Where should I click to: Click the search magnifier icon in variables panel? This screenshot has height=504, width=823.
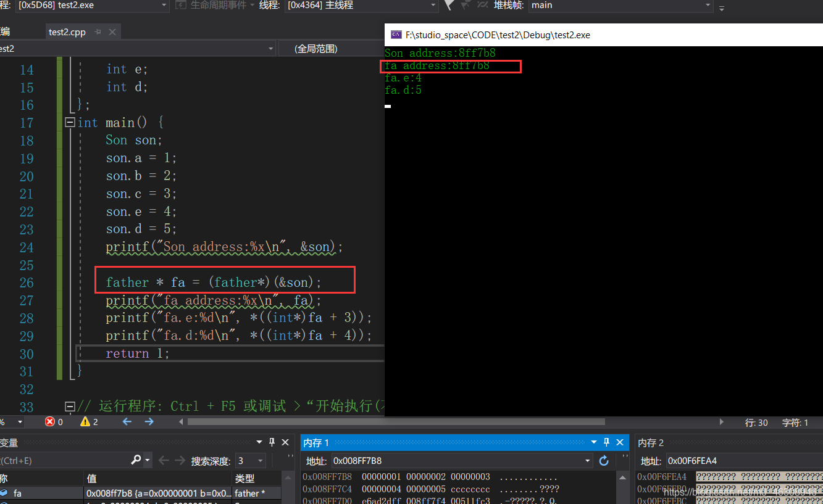[136, 460]
